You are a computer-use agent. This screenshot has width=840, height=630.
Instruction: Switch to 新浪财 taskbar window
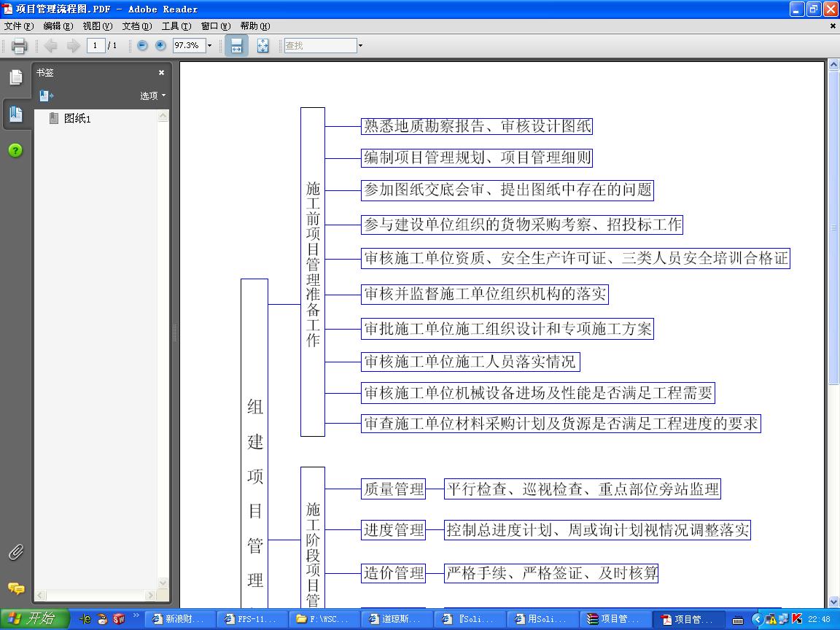click(181, 619)
